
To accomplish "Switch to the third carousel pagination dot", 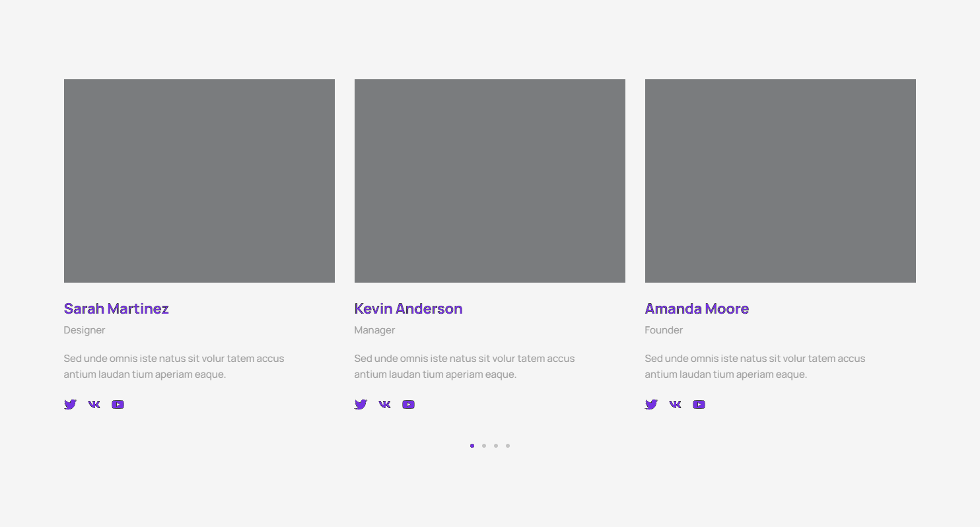I will click(x=496, y=446).
